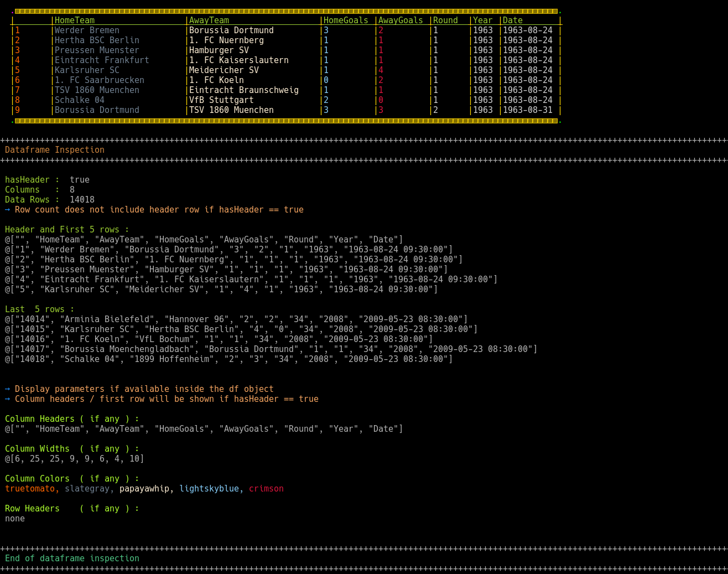
Task: Click row number 8 in the table
Action: (x=18, y=100)
